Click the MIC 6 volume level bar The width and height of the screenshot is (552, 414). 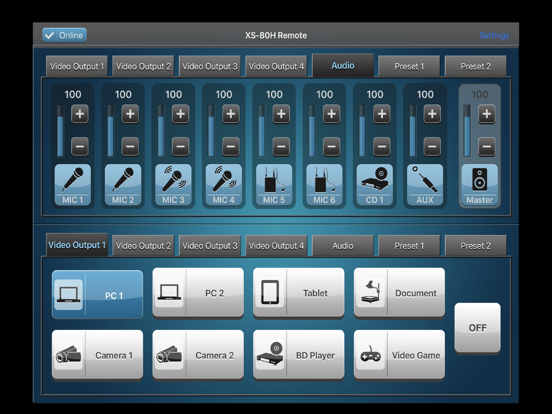312,131
